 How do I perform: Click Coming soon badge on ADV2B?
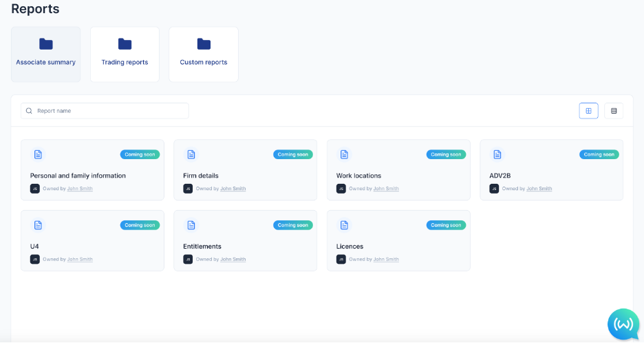[599, 154]
